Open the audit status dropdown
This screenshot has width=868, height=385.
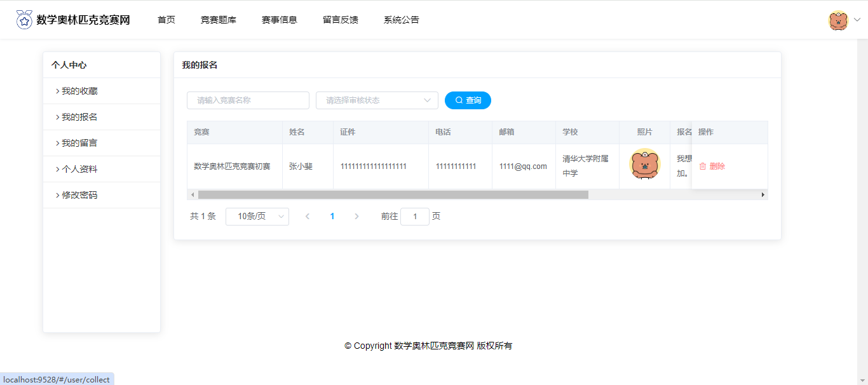click(377, 100)
